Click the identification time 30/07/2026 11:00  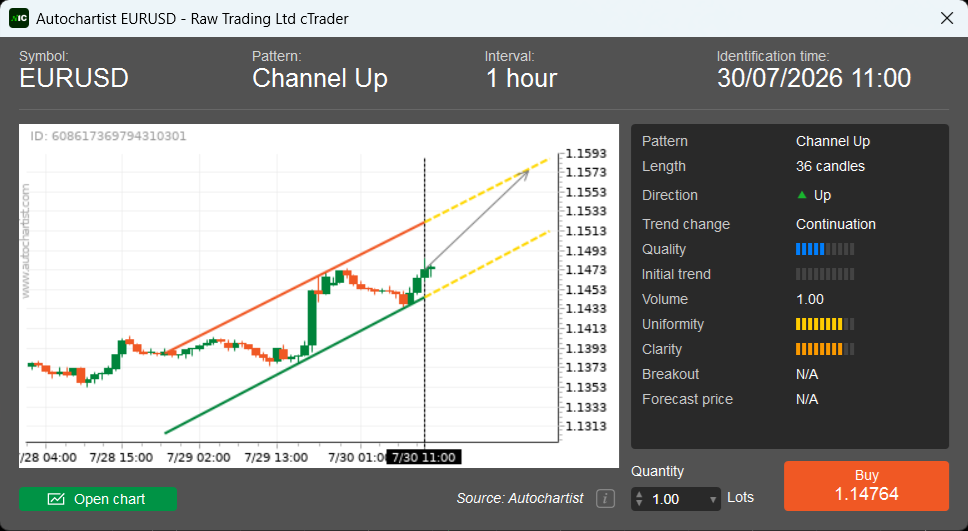pyautogui.click(x=814, y=78)
